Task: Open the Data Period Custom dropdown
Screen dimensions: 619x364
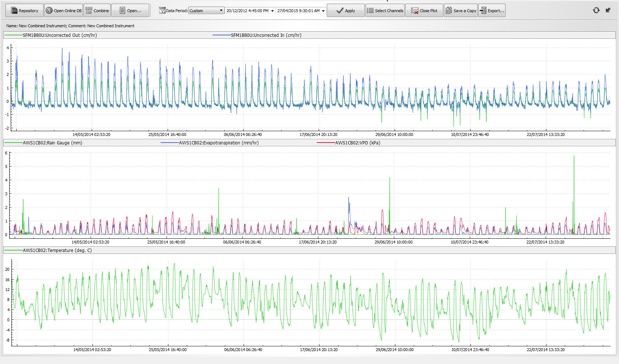Action: click(206, 11)
